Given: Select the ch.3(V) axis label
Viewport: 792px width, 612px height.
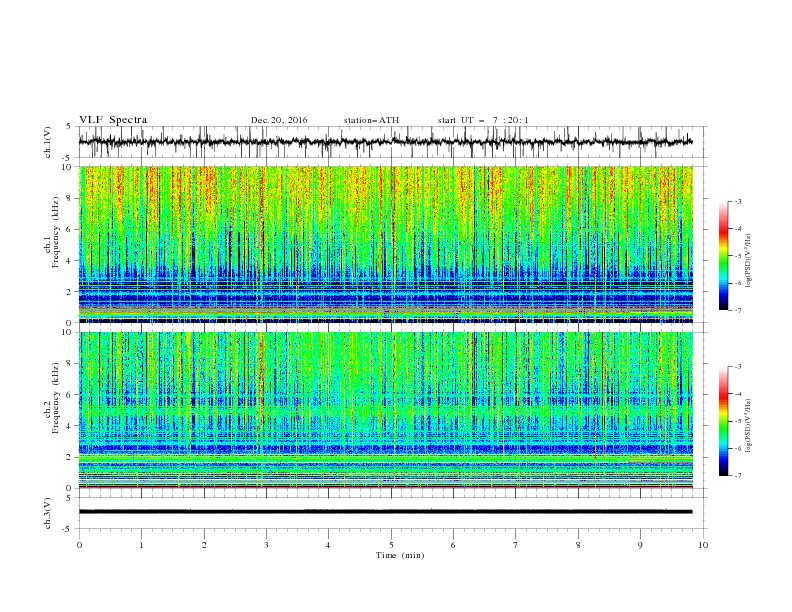Looking at the screenshot, I should click(x=48, y=513).
